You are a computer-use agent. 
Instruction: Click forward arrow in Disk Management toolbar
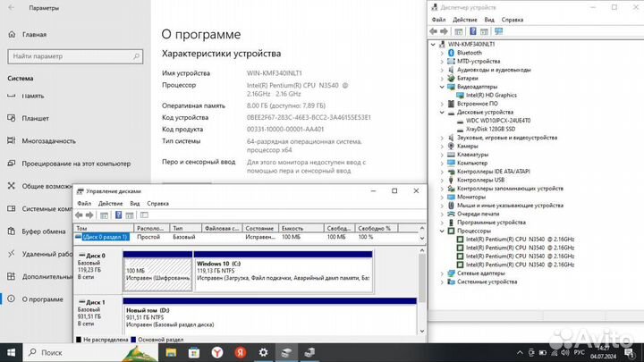89,215
